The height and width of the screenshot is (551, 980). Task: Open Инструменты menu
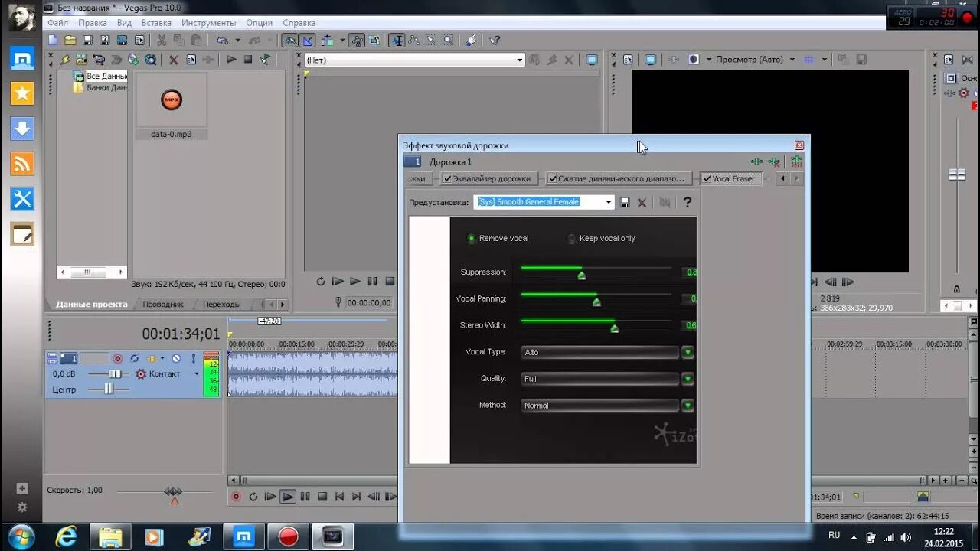(x=209, y=23)
